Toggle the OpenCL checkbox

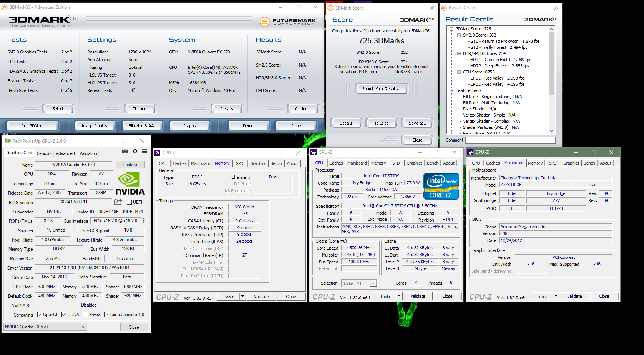coord(40,315)
